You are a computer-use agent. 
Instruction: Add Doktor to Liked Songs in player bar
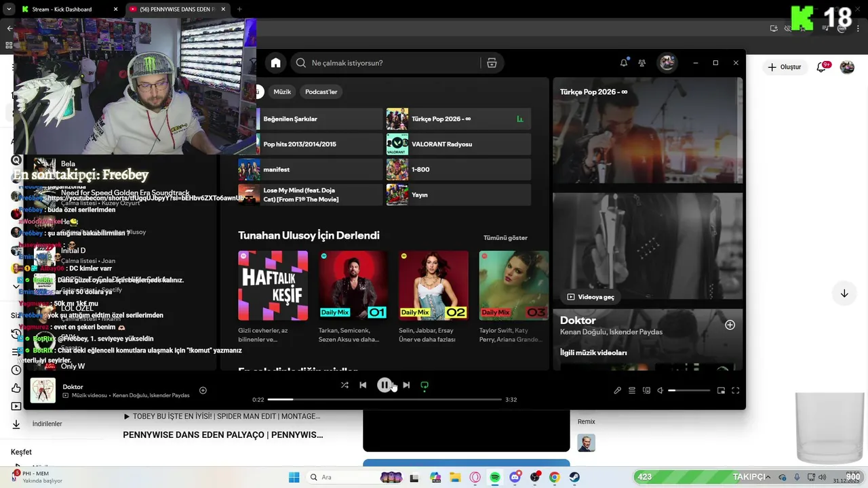point(203,390)
